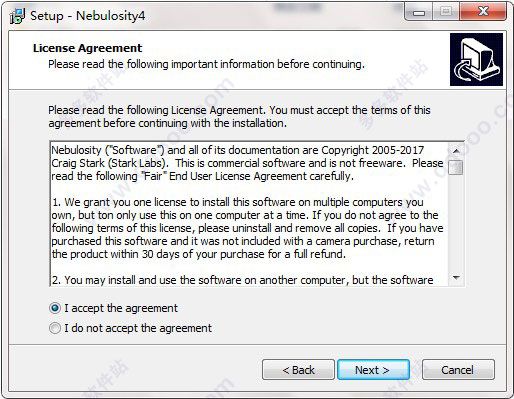The height and width of the screenshot is (399, 514).
Task: Cancel the Nebulosity4 setup
Action: tap(458, 370)
